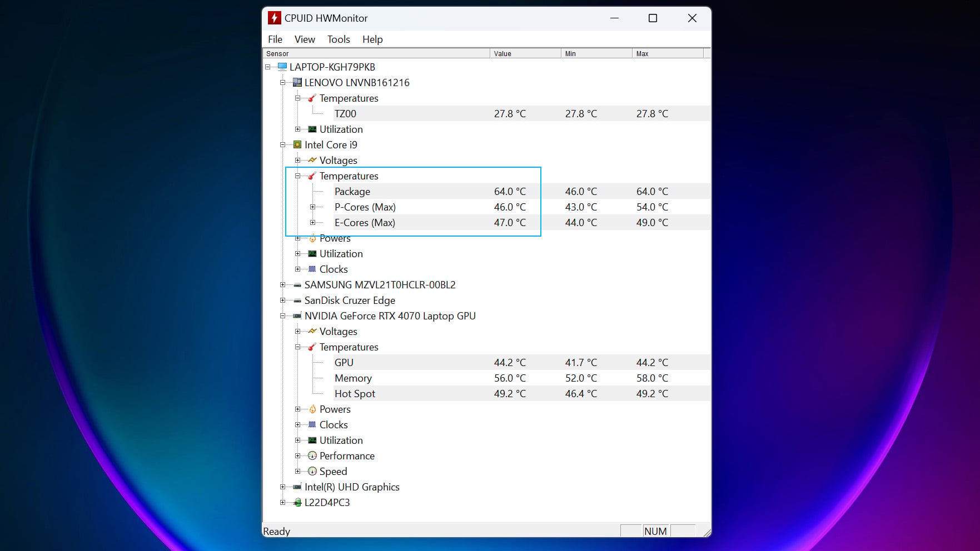This screenshot has height=551, width=980.
Task: Click the thermometer icon of Intel Core i9 Temperatures
Action: (x=312, y=176)
